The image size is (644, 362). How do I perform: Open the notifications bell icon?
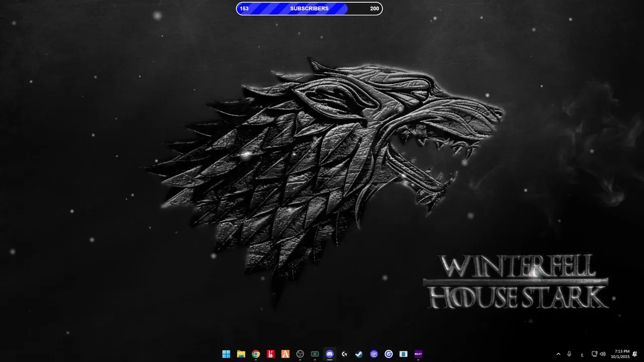(x=635, y=354)
